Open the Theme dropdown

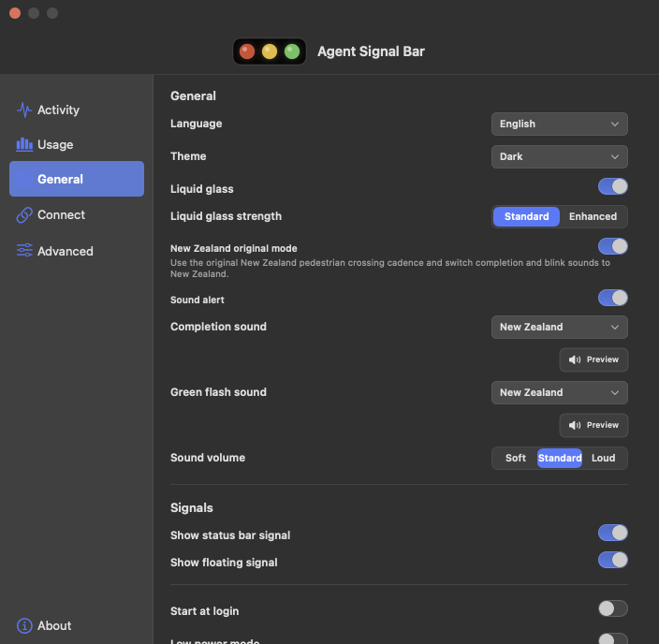coord(560,157)
